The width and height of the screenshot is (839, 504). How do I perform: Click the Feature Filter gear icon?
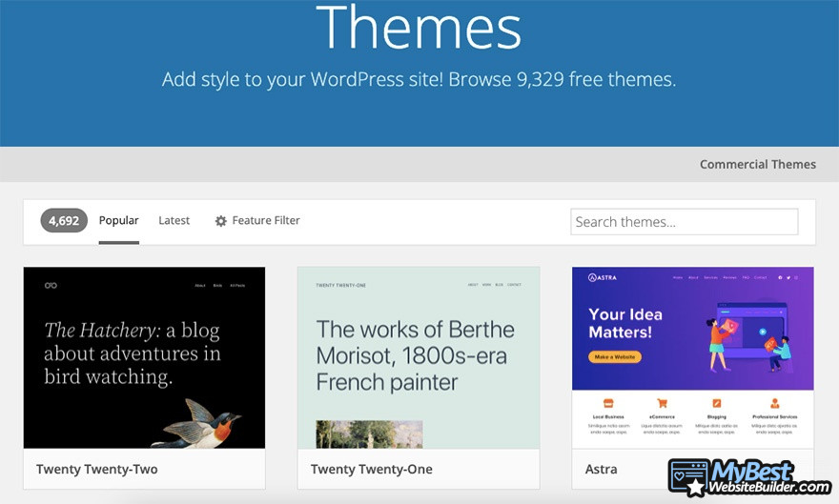(220, 221)
